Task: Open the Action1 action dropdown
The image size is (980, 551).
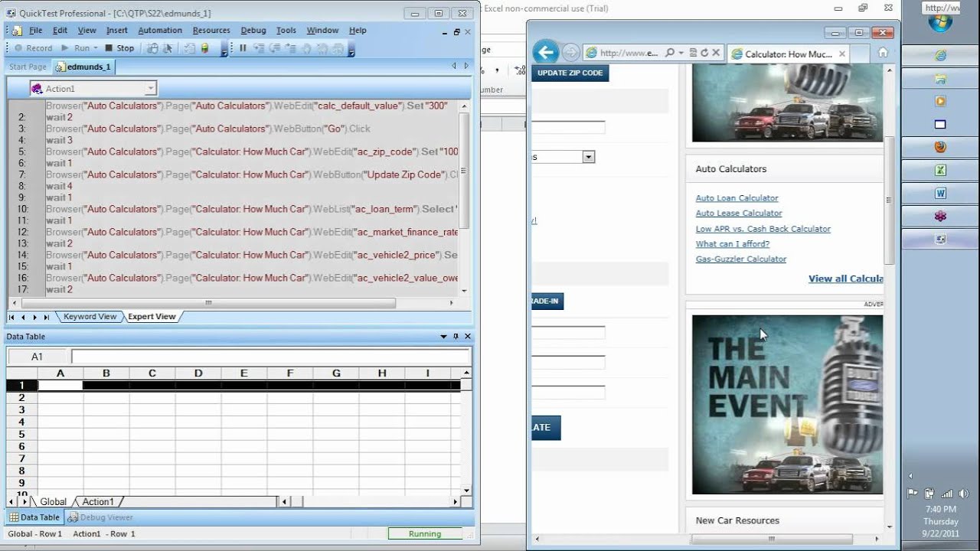Action: 150,89
